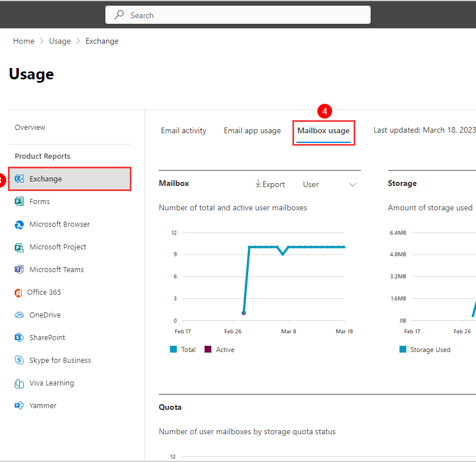This screenshot has height=462, width=476.
Task: Select the Mailbox usage tab
Action: click(x=324, y=131)
